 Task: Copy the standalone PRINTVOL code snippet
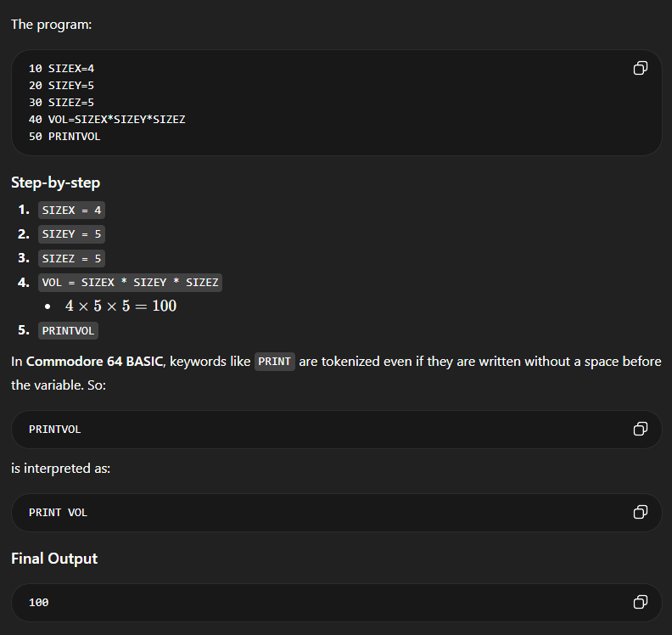point(641,429)
